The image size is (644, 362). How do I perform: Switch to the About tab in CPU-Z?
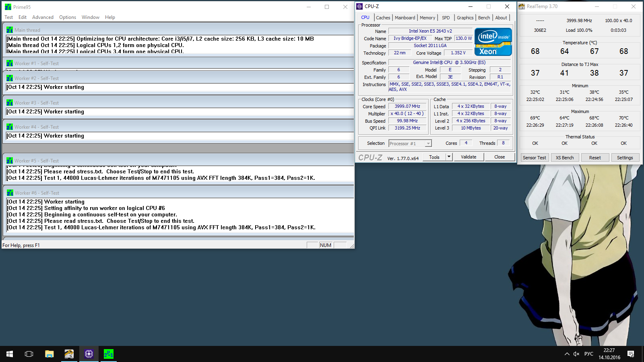point(501,18)
